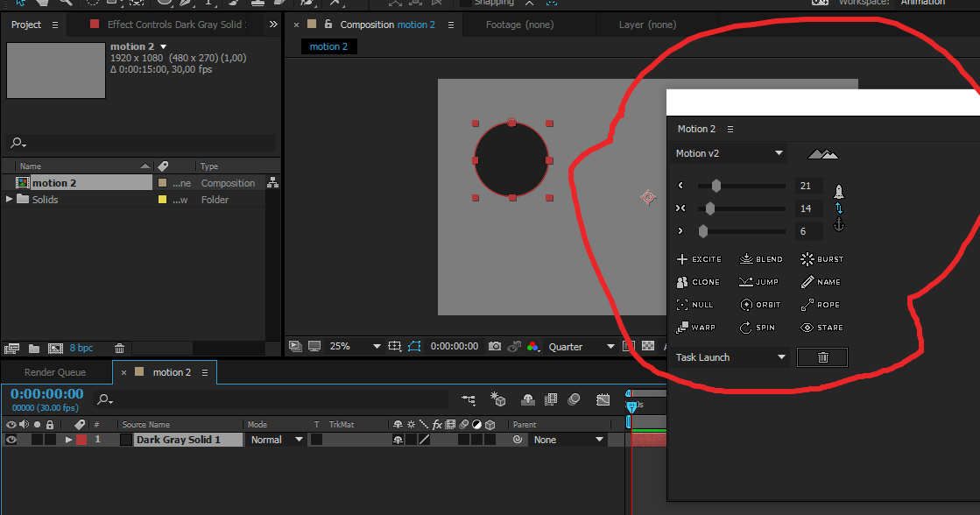This screenshot has width=980, height=515.
Task: Click the Project search field
Action: [141, 143]
